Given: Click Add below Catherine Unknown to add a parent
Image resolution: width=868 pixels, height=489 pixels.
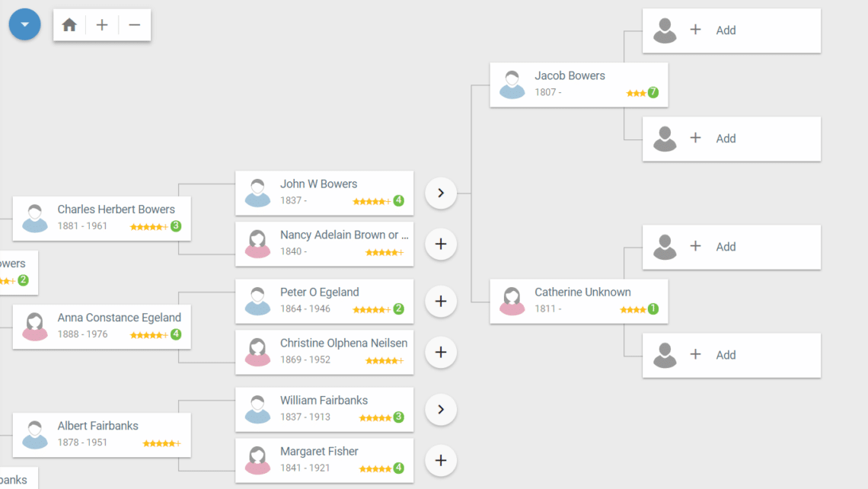Looking at the screenshot, I should [726, 355].
